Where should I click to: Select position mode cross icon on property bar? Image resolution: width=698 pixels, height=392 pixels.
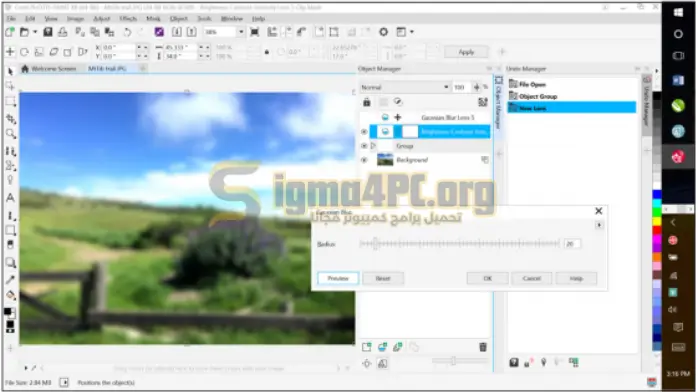coord(10,52)
